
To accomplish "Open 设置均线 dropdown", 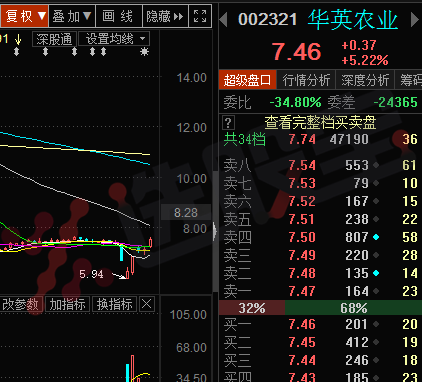I will (114, 39).
